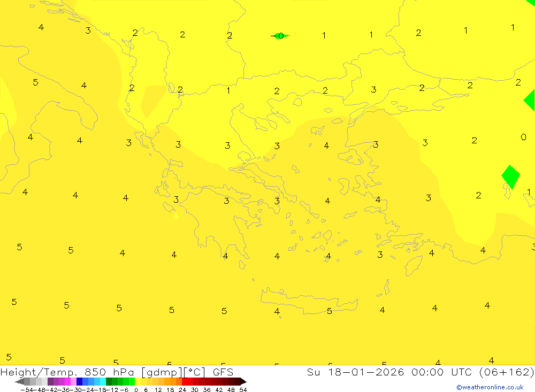Open the weatheronline.co.uk copyright link
Image resolution: width=535 pixels, height=392 pixels.
[490, 387]
